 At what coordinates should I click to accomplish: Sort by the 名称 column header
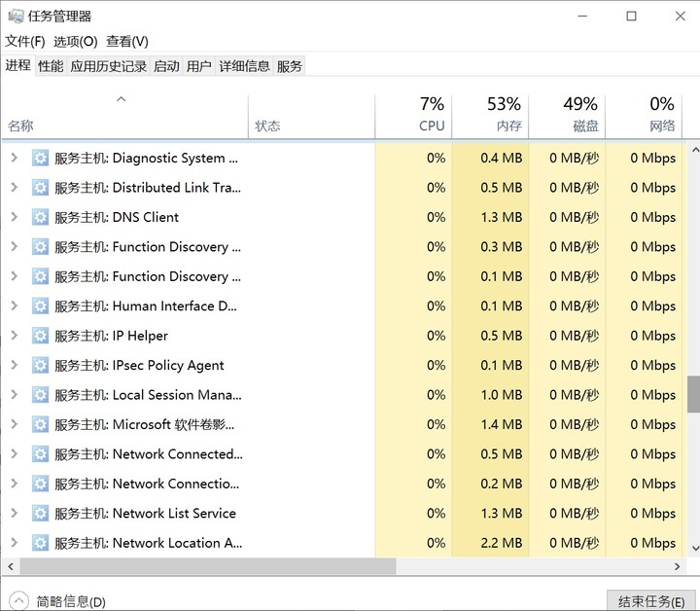tap(124, 116)
